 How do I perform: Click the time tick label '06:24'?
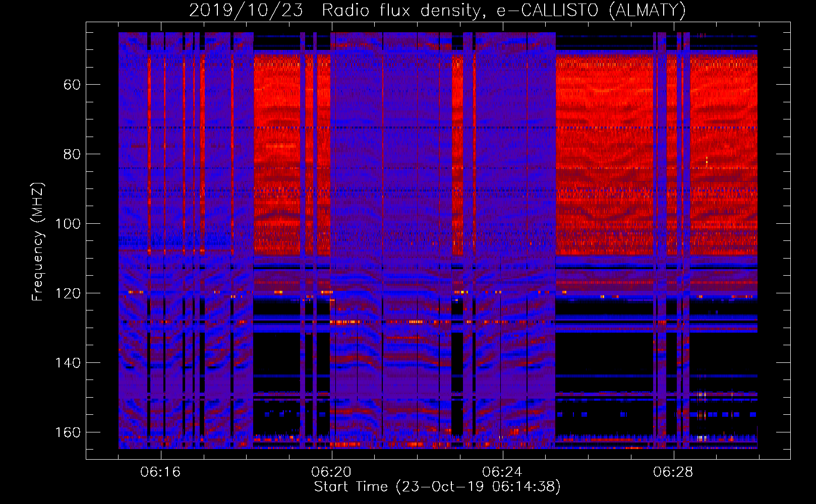click(502, 472)
